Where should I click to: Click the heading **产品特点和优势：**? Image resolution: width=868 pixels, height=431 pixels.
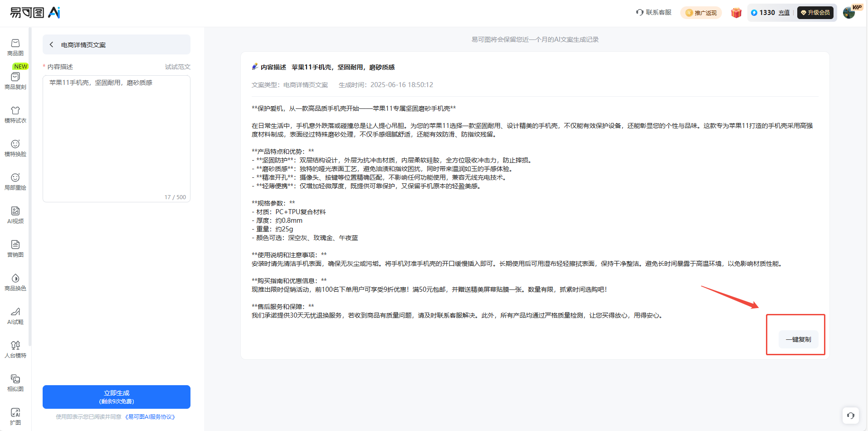283,152
